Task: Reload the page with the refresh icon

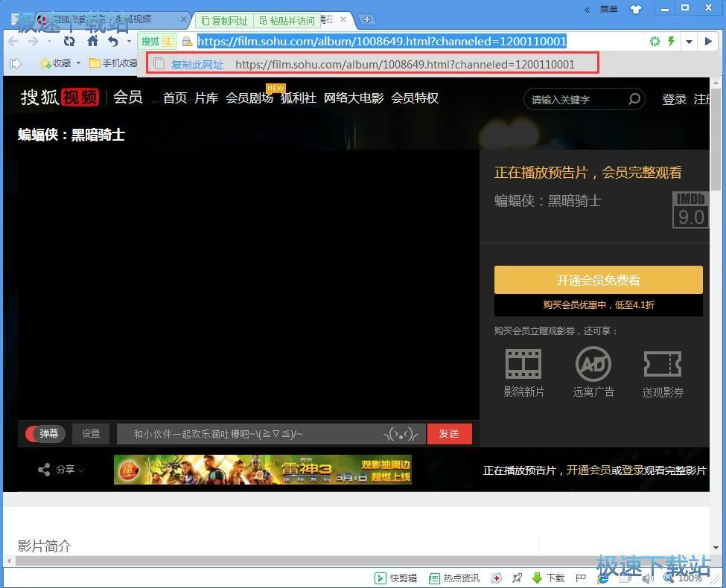Action: [x=69, y=42]
